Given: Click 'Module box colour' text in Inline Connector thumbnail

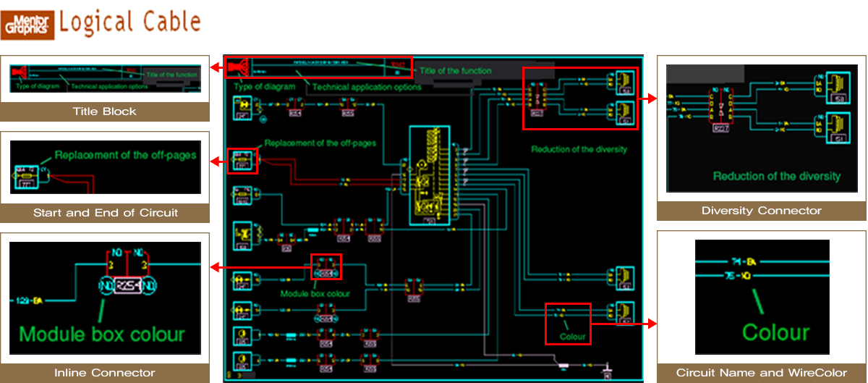Looking at the screenshot, I should (x=102, y=334).
